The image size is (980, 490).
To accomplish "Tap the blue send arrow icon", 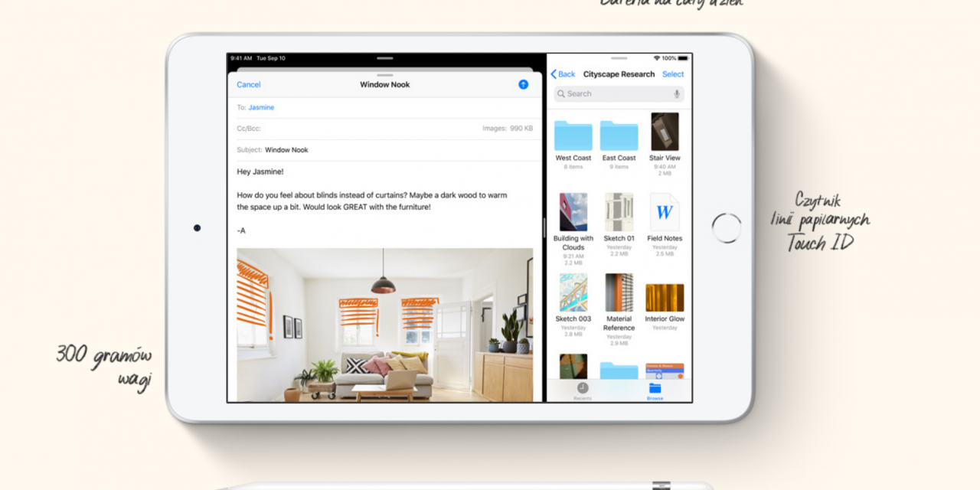I will 523,84.
